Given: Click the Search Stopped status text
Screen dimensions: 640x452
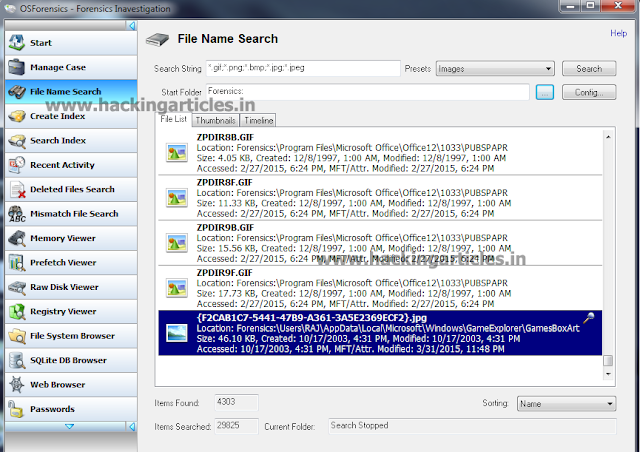Looking at the screenshot, I should [359, 425].
